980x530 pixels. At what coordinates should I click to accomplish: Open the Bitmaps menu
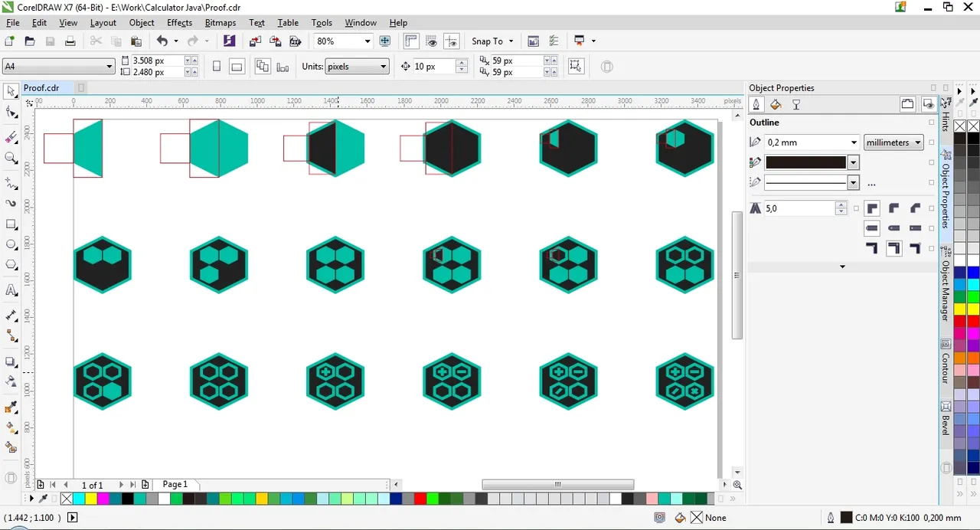coord(220,22)
